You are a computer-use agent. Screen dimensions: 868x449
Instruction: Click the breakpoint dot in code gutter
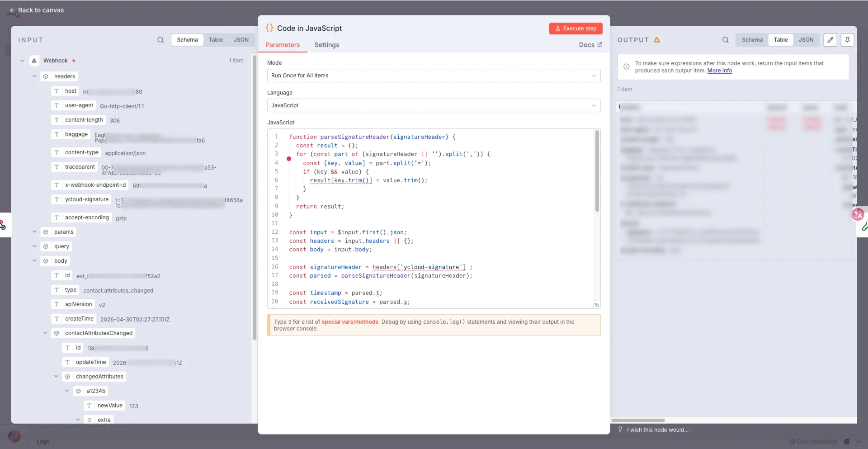click(289, 159)
